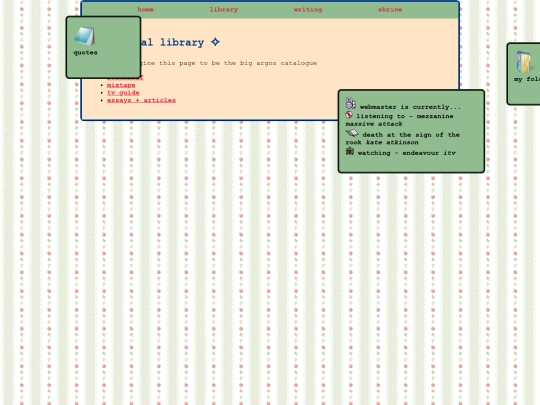Click 'listening to - mezzanine' text

click(405, 116)
